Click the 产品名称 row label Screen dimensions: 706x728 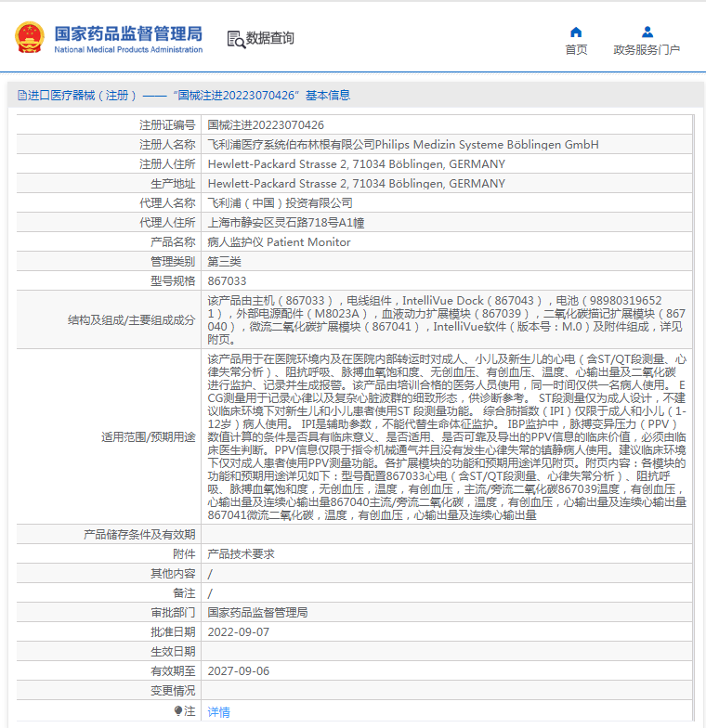[x=173, y=241]
